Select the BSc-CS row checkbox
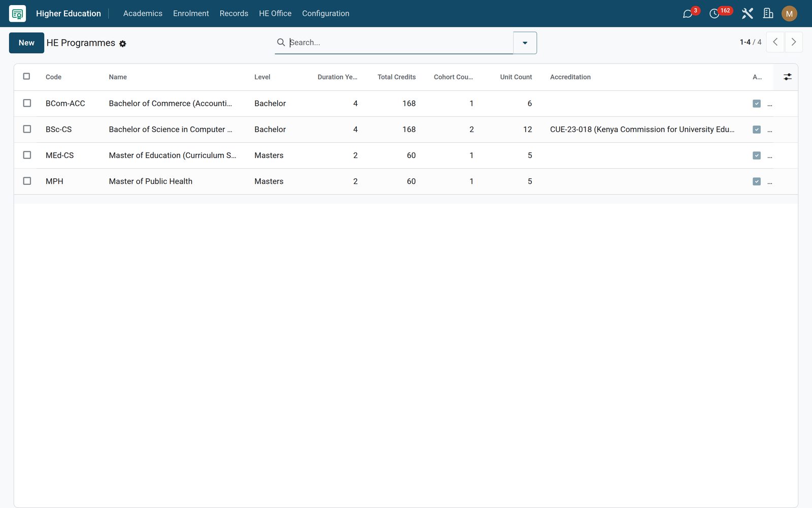This screenshot has width=812, height=508. point(27,129)
